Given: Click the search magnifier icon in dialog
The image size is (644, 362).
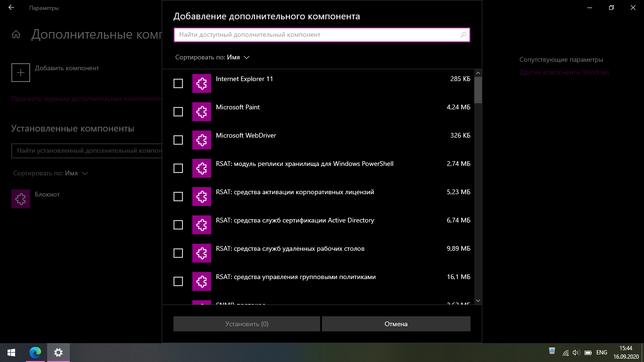Looking at the screenshot, I should coord(463,35).
